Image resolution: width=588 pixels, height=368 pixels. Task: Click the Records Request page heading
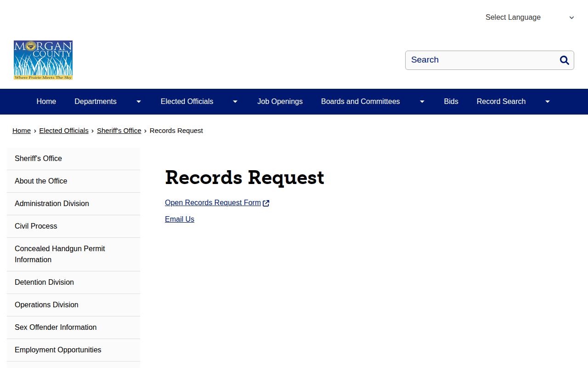tap(244, 178)
